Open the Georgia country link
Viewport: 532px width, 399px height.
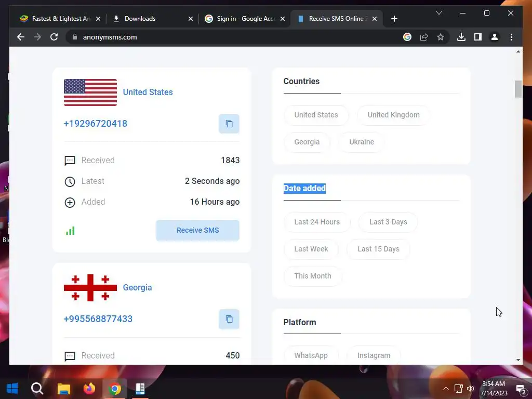(137, 288)
